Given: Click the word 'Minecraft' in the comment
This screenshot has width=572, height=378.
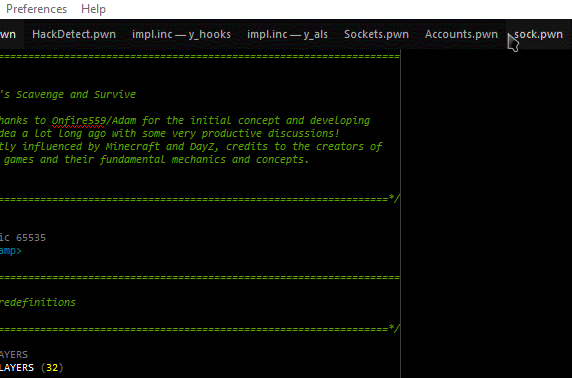Looking at the screenshot, I should (x=133, y=147).
